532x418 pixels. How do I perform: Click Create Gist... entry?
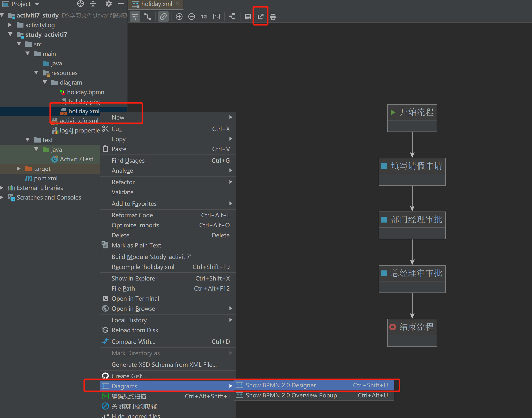168,376
